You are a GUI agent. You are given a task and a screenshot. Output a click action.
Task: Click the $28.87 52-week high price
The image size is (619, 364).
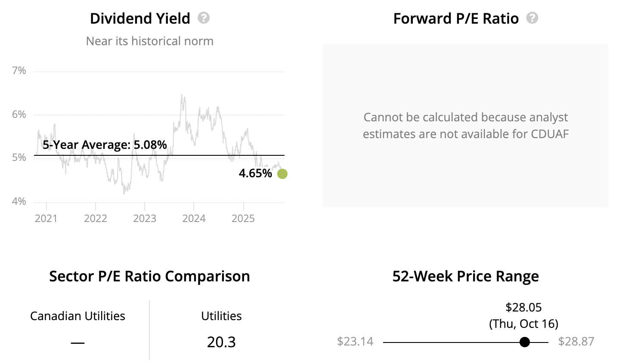pyautogui.click(x=576, y=342)
